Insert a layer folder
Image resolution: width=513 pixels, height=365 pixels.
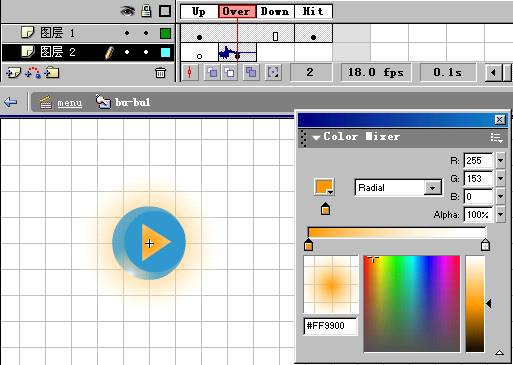(52, 72)
